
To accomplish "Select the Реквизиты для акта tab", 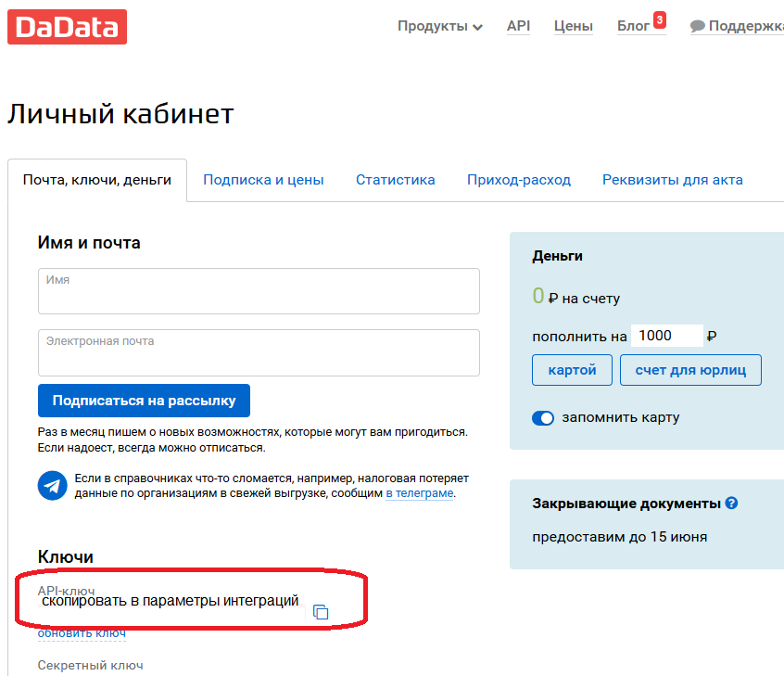I will [x=672, y=180].
